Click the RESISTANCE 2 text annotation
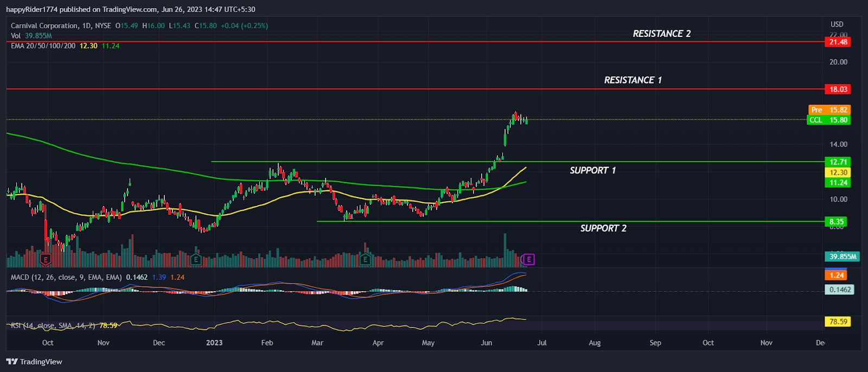 click(662, 34)
